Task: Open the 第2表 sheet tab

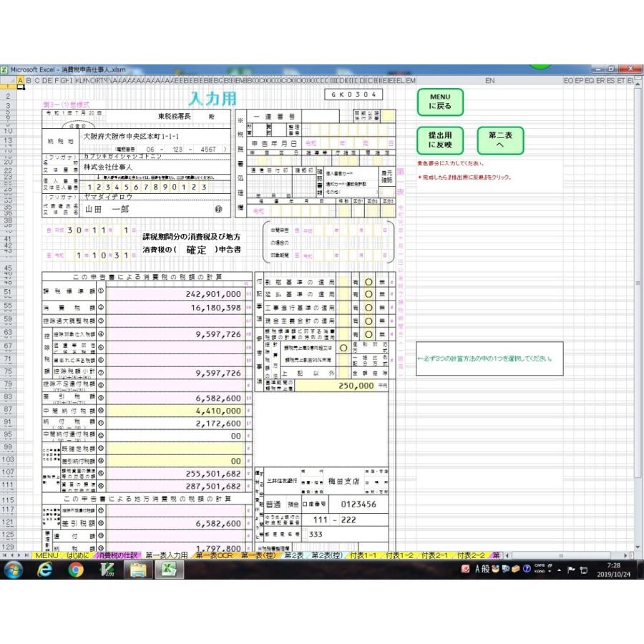Action: pos(293,555)
